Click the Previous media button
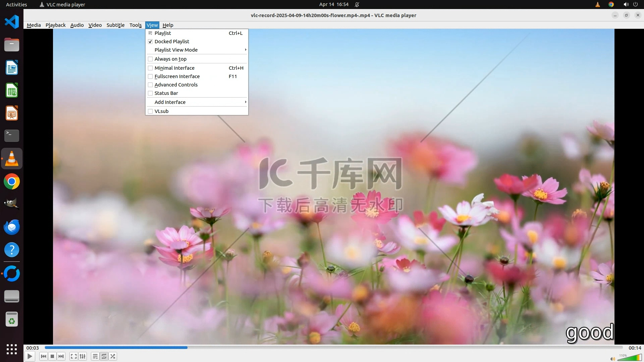Viewport: 644px width, 362px height. tap(44, 356)
